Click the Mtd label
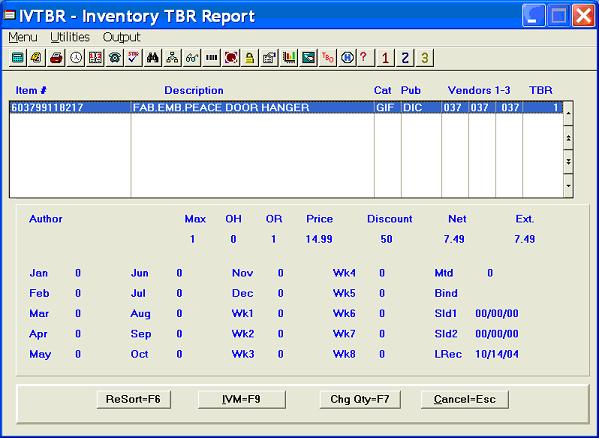 [444, 273]
